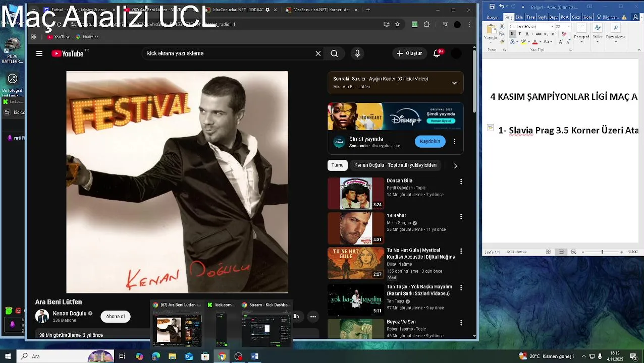Open Paragraf group dropdown in Word
Image resolution: width=644 pixels, height=363 pixels.
[581, 33]
